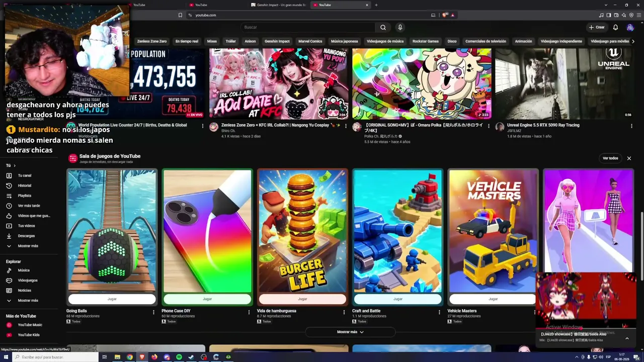The image size is (644, 362).
Task: Open the media playlist music icon
Action: (601, 15)
